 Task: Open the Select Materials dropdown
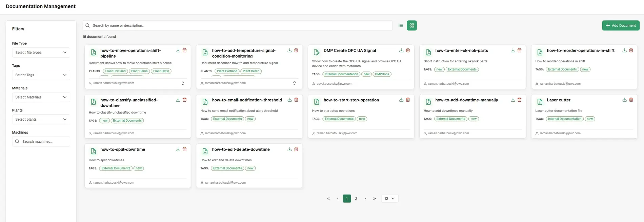pos(41,97)
